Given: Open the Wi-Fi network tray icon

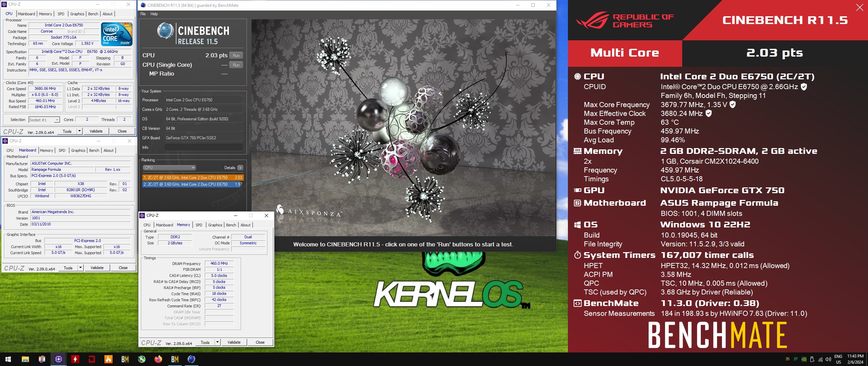Looking at the screenshot, I should (821, 360).
